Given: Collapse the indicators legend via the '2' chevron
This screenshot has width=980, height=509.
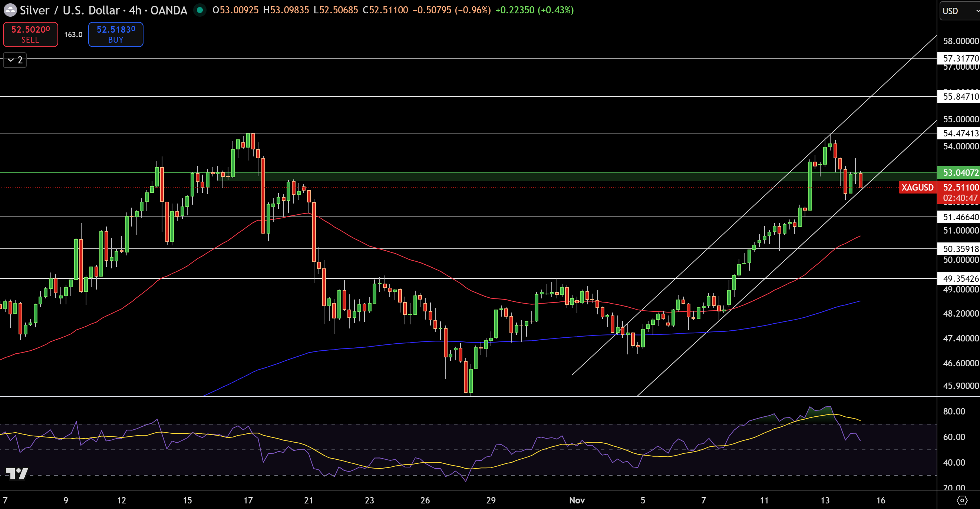Looking at the screenshot, I should coord(14,60).
